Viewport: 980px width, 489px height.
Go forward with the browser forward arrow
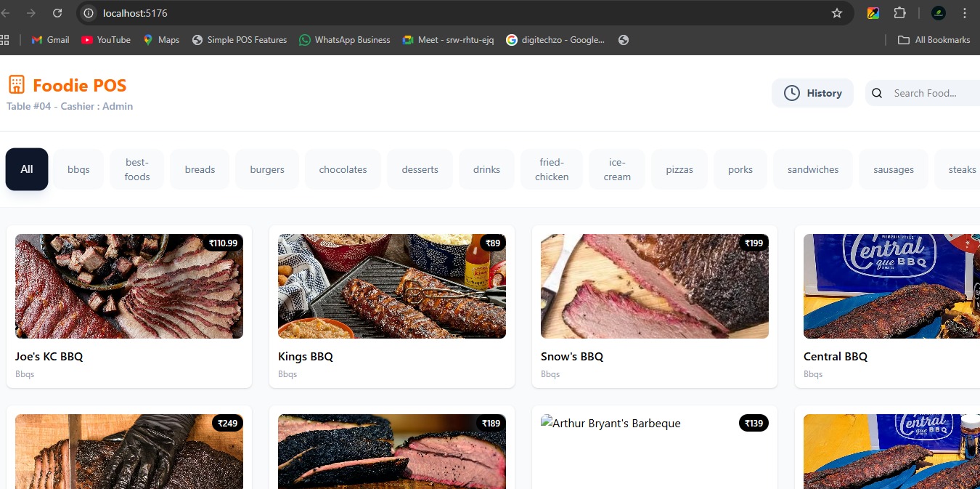coord(30,13)
